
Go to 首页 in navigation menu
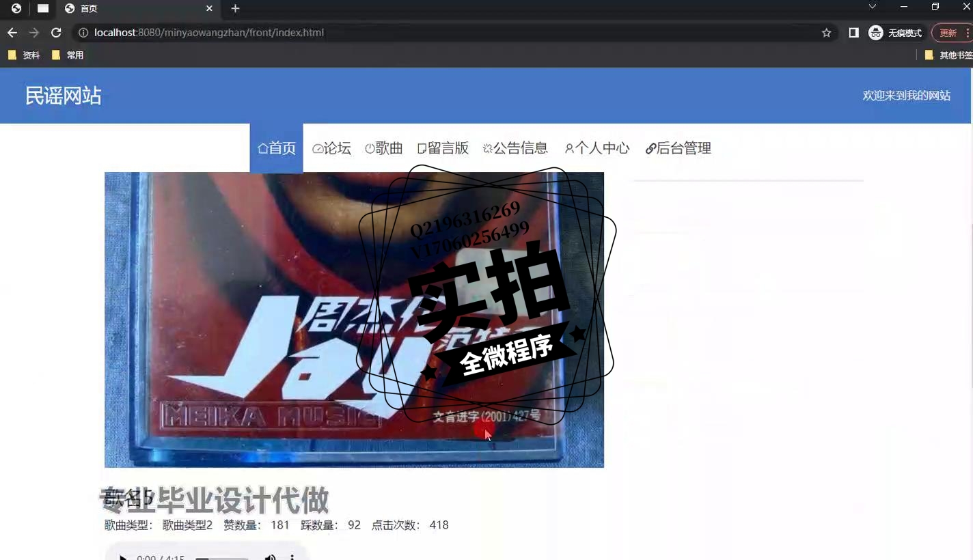[x=277, y=148]
